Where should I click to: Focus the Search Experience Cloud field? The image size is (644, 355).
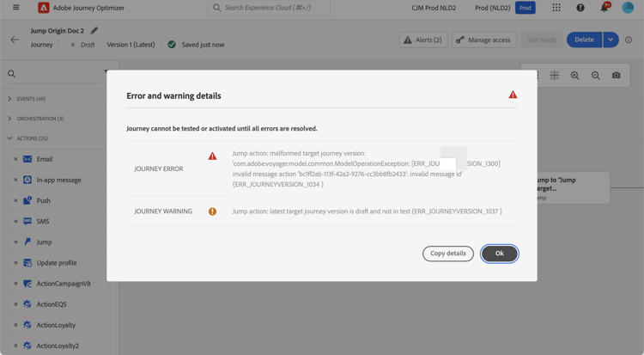(x=269, y=8)
